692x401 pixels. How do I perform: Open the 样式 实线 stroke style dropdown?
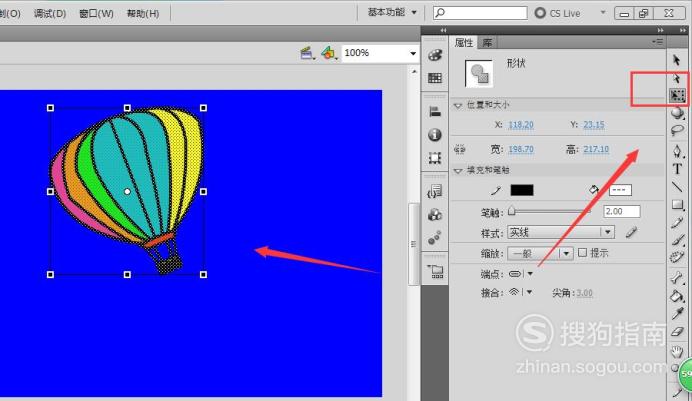click(560, 232)
